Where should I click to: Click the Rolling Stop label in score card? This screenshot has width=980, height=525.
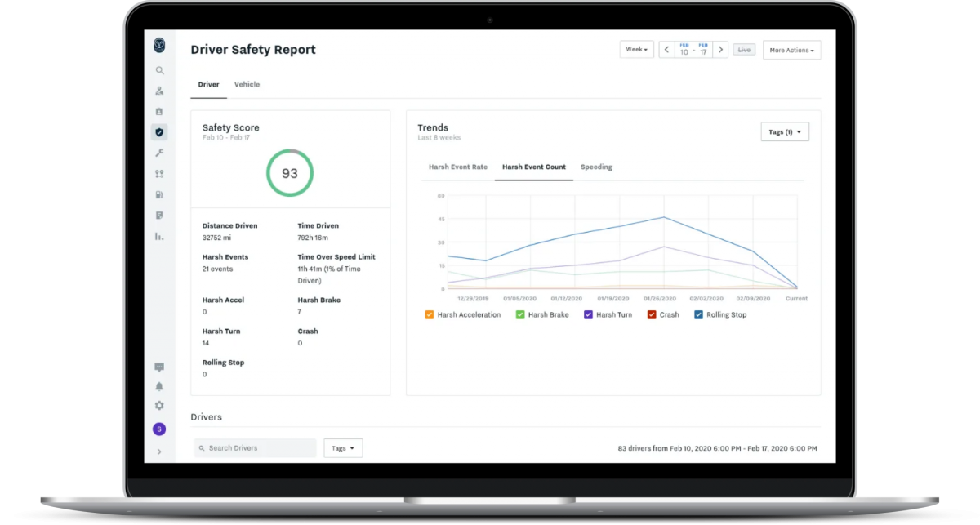[224, 362]
